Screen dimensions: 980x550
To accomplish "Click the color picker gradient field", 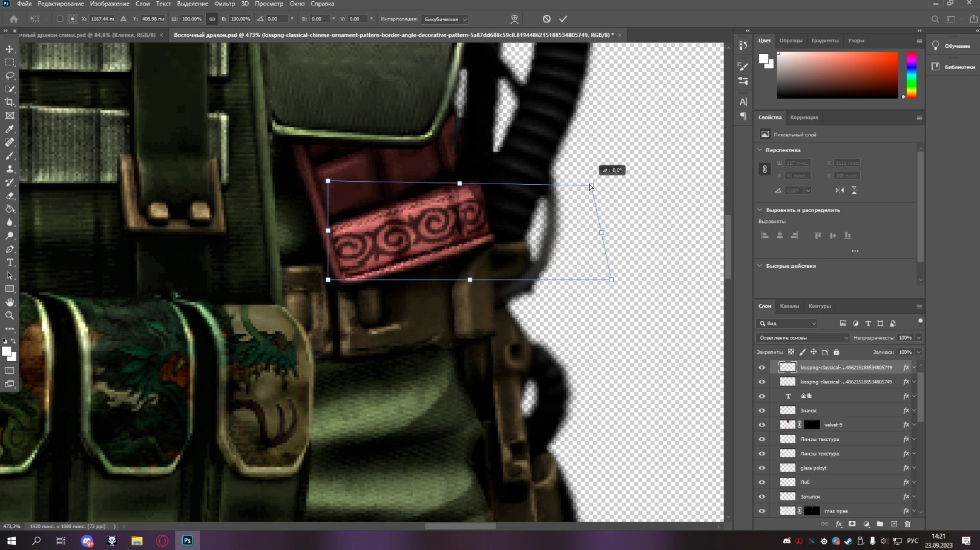I will (837, 75).
